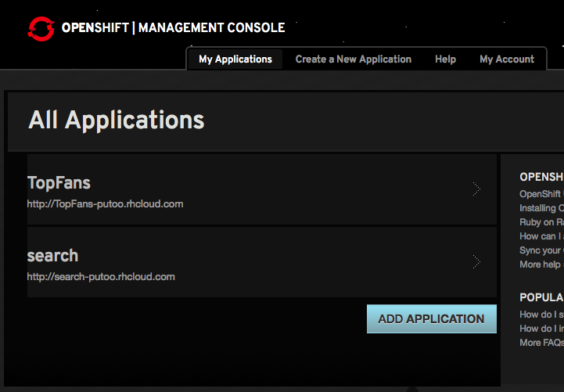Open the 'Installing' sidebar link
Image resolution: width=564 pixels, height=392 pixels.
pyautogui.click(x=541, y=208)
